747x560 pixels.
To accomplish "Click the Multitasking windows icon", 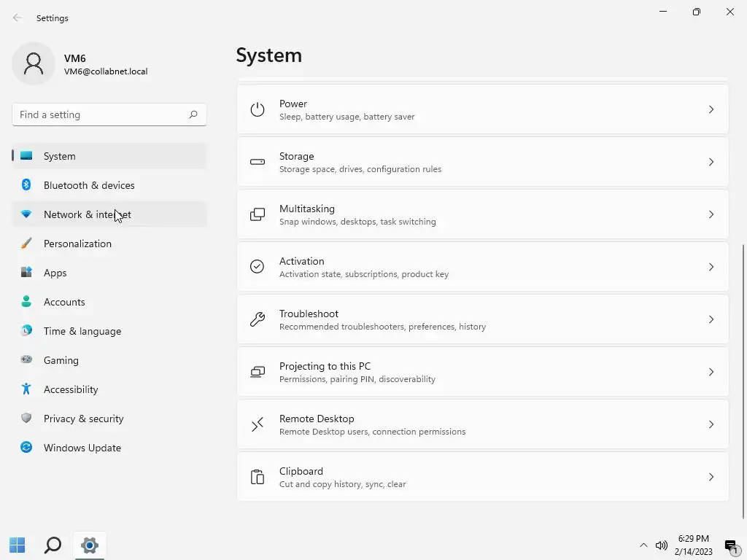I will tap(257, 214).
